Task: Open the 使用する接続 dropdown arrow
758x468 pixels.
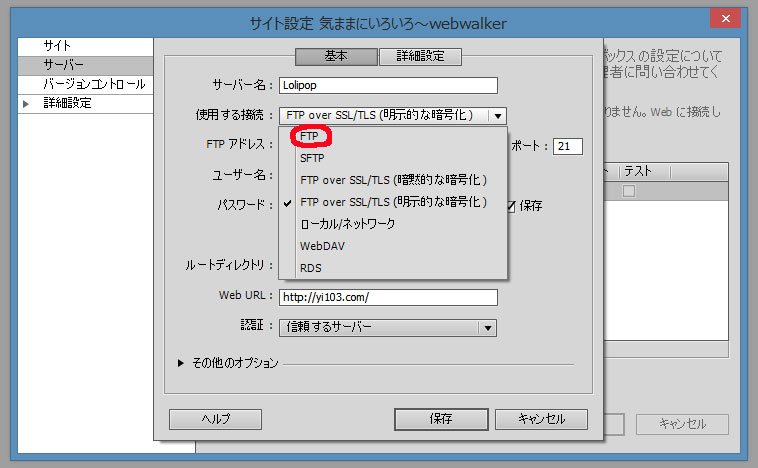Action: pos(498,116)
